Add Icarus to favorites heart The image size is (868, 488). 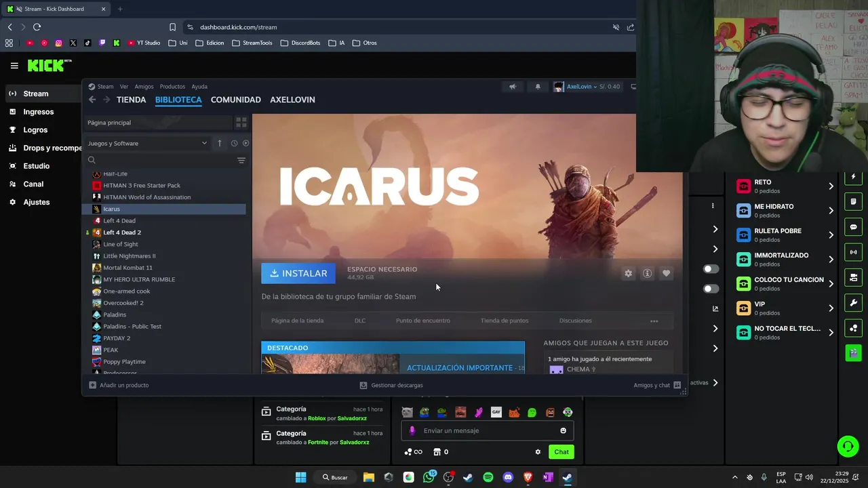click(x=666, y=273)
